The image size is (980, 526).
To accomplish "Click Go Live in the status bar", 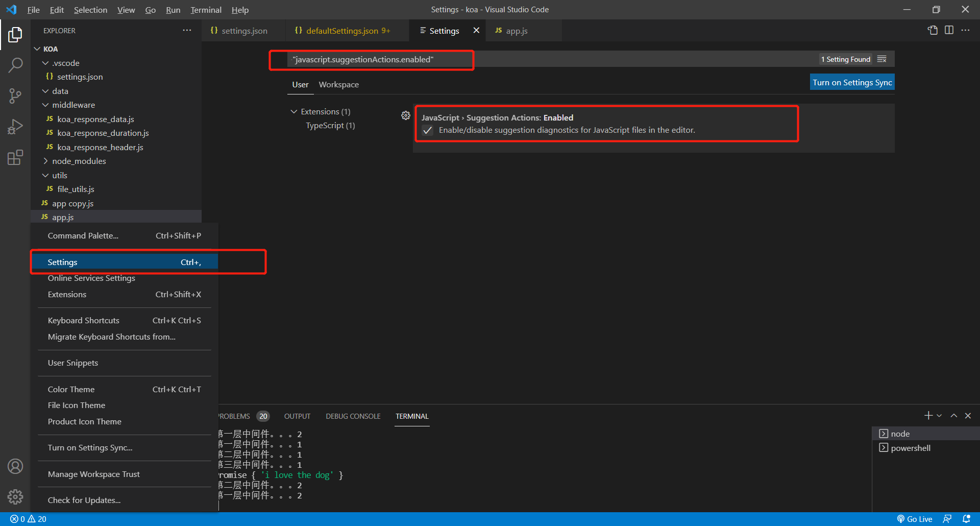I will 915,518.
